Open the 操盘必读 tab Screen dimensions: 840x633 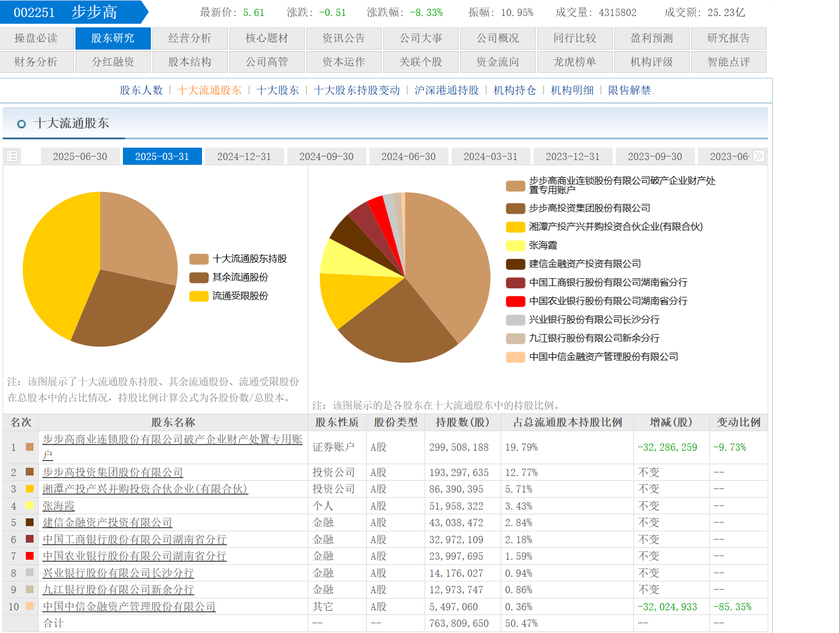[x=36, y=38]
